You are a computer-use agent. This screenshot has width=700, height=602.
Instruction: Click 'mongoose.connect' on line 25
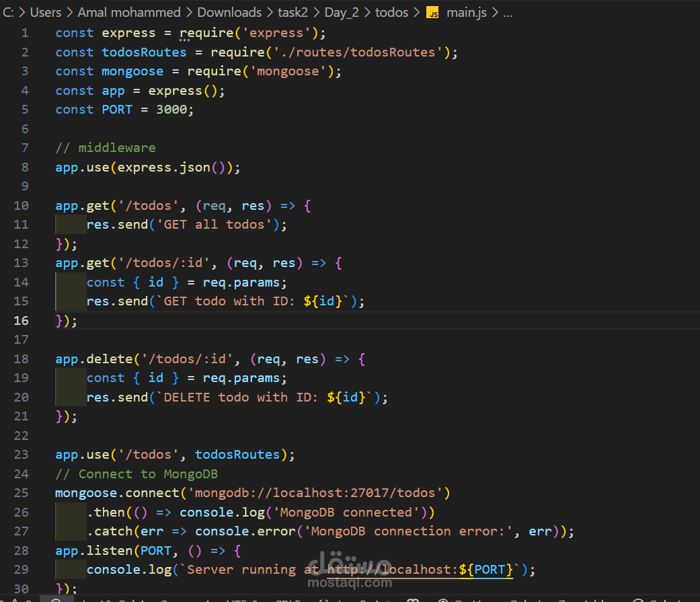(x=117, y=493)
